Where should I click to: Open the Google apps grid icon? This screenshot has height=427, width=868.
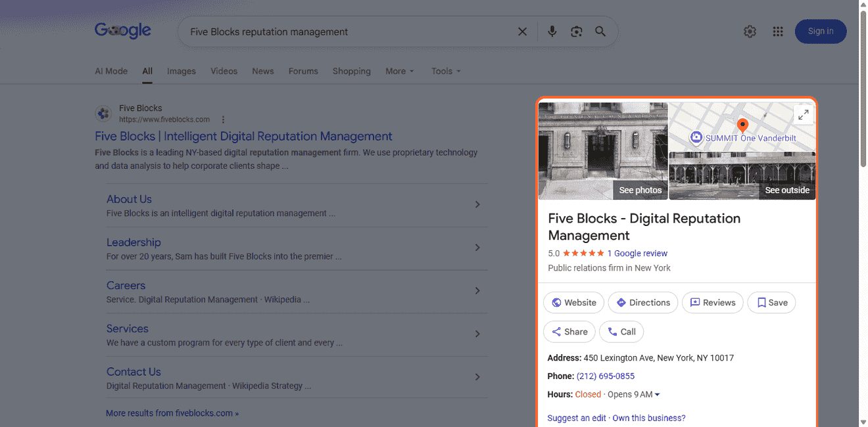click(x=778, y=32)
